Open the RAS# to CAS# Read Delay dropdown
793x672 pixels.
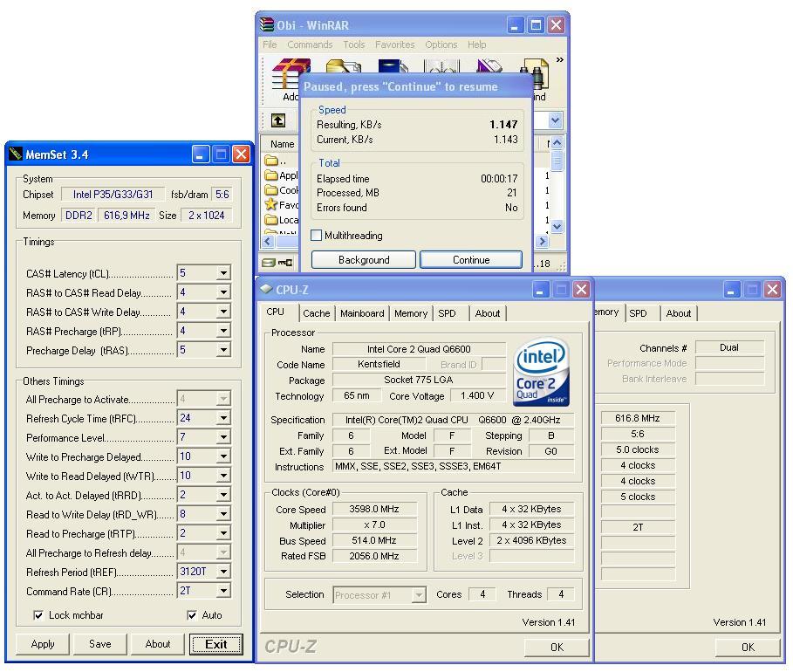tap(223, 292)
